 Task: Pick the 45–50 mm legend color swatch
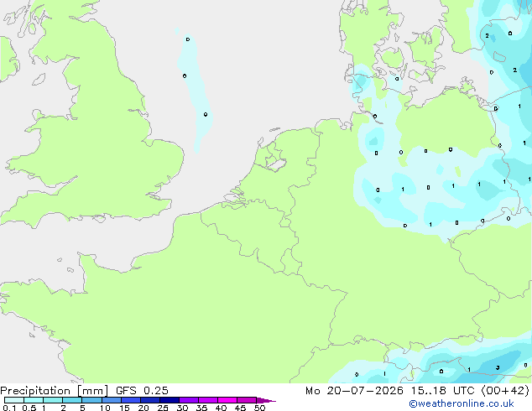tap(247, 400)
